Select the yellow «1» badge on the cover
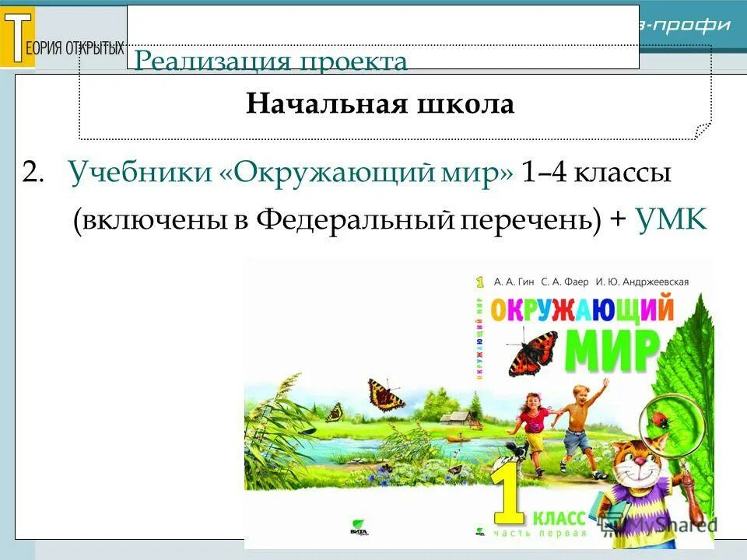This screenshot has width=747, height=560. click(x=479, y=282)
